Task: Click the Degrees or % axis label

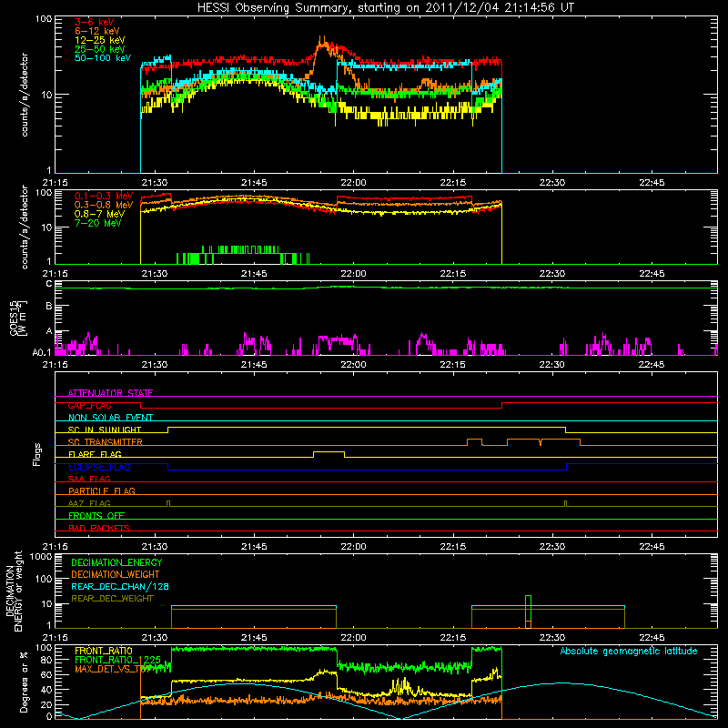Action: coord(24,682)
